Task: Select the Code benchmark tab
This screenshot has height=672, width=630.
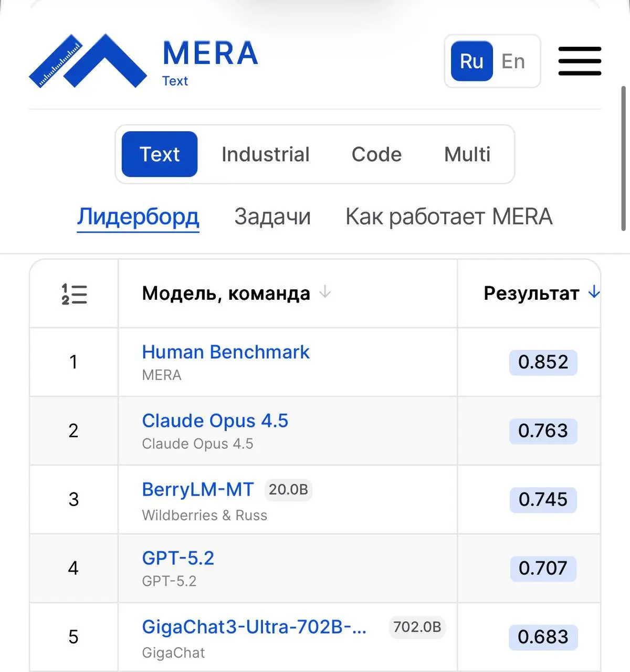Action: pos(376,154)
